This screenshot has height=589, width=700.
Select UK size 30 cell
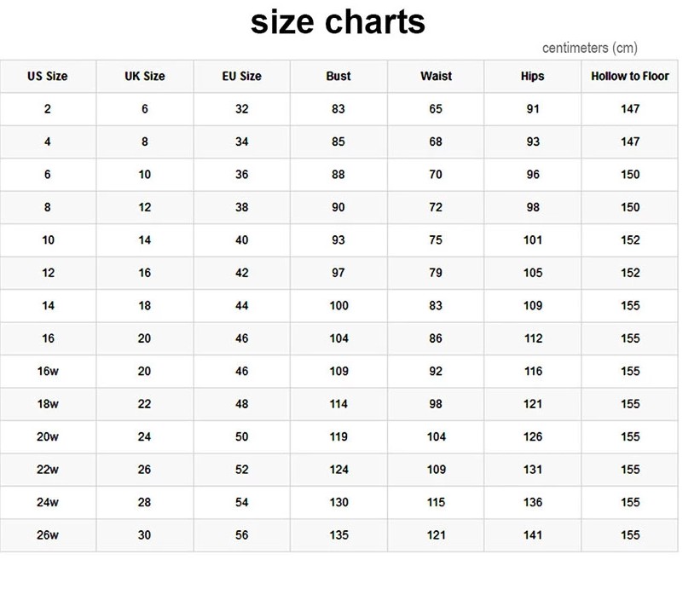point(145,535)
